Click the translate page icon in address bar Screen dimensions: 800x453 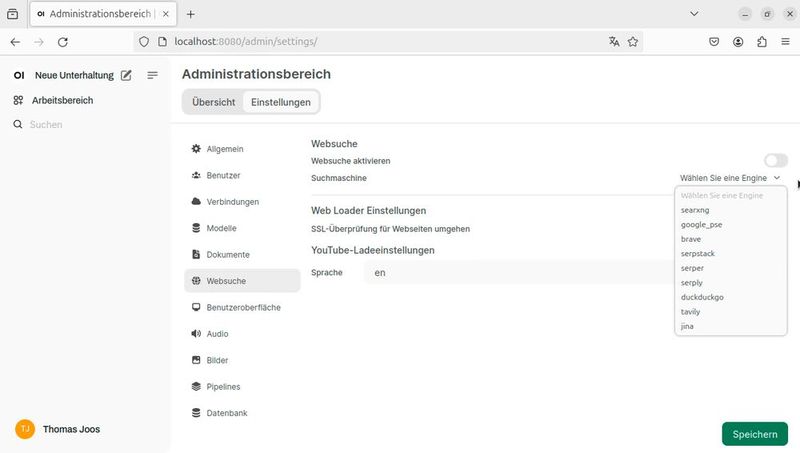[614, 42]
